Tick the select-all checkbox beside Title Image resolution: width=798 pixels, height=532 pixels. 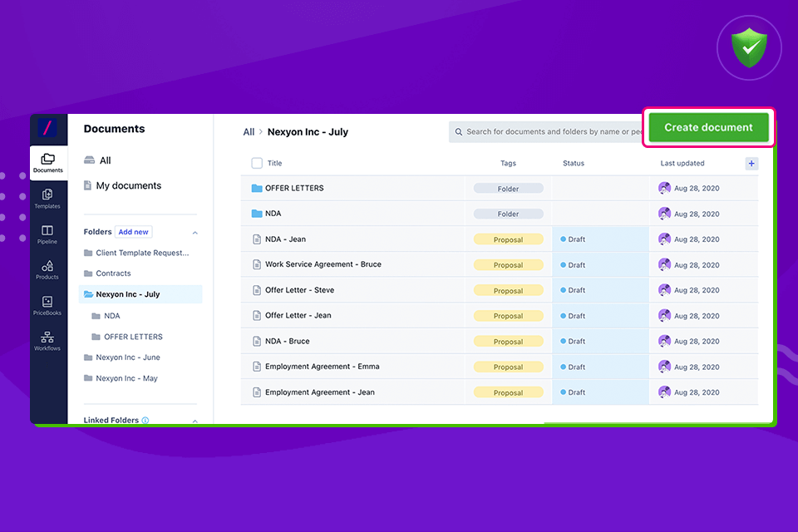coord(257,163)
